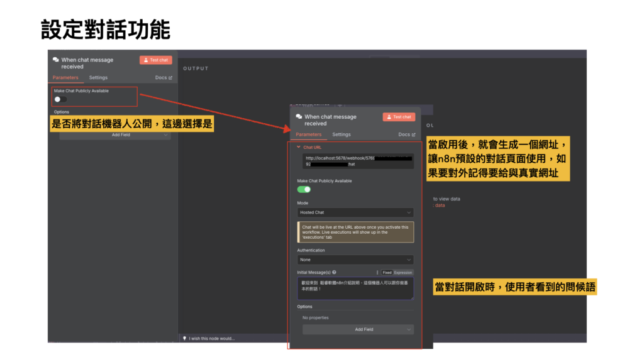644x362 pixels.
Task: Enable the switched-off Make Chat Publicly Available toggle
Action: click(x=60, y=99)
